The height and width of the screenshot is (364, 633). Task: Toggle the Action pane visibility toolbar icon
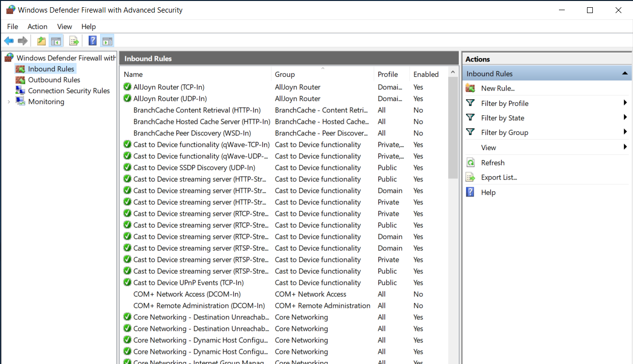coord(107,41)
